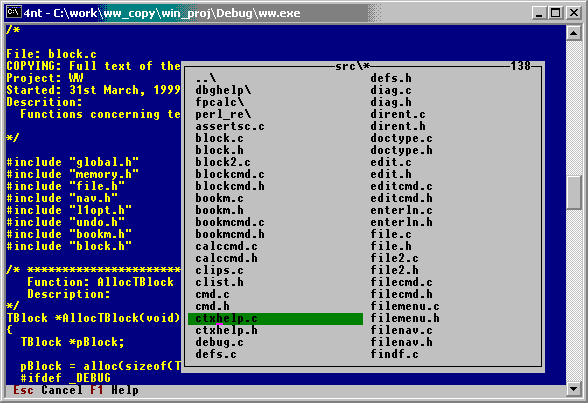This screenshot has height=403, width=588.
Task: Select bookmcmd.h in the file list
Action: tap(230, 234)
